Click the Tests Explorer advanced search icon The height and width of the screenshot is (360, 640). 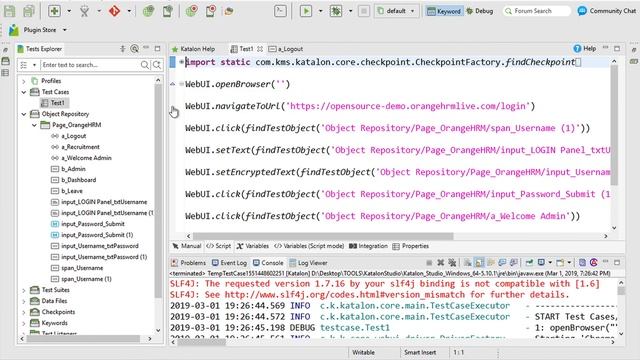[157, 65]
